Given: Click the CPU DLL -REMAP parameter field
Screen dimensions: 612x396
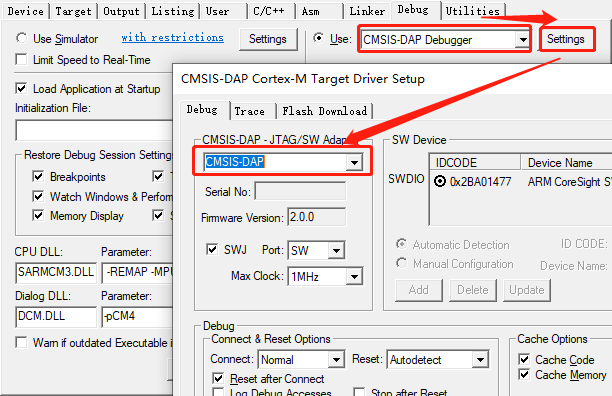Looking at the screenshot, I should [137, 272].
